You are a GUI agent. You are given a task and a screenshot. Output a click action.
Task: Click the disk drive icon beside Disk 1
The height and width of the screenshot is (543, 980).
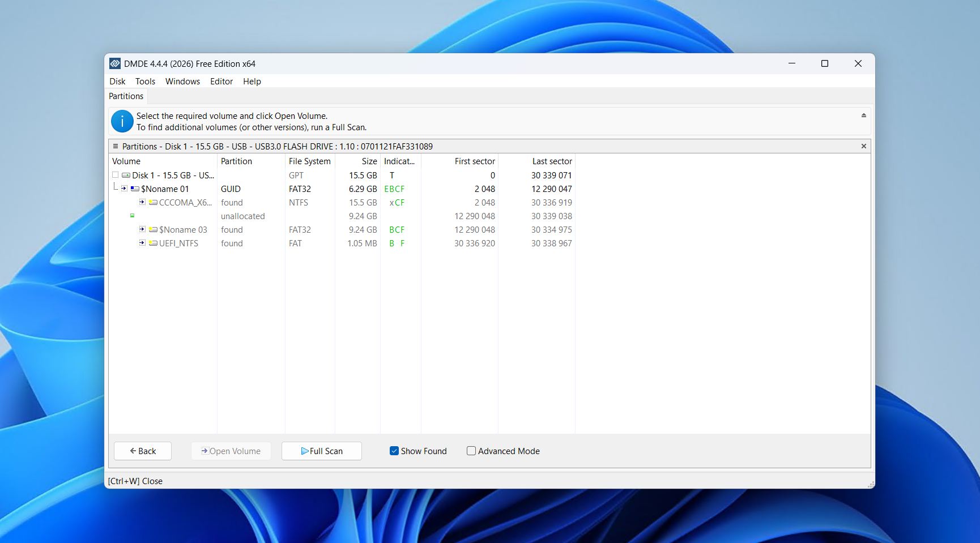(x=126, y=175)
